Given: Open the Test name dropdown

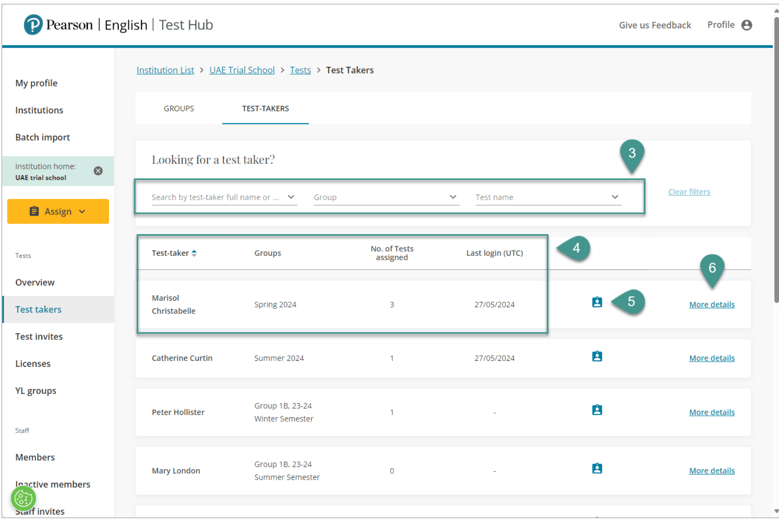Looking at the screenshot, I should coord(547,197).
